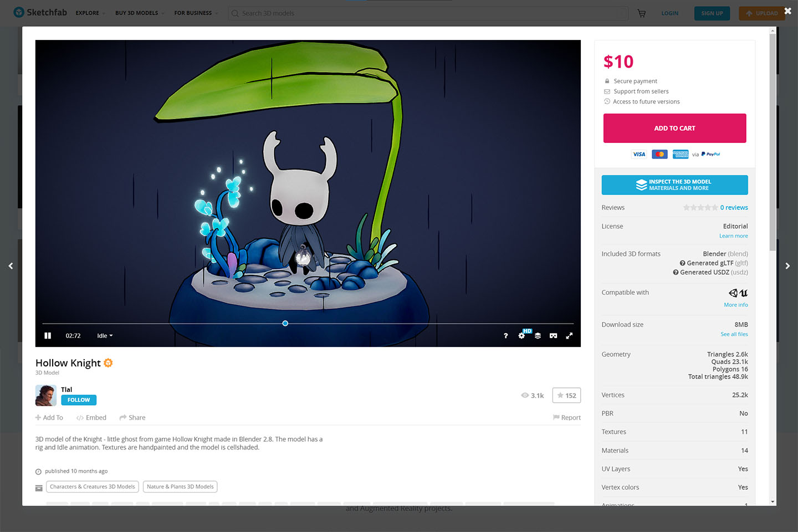798x532 pixels.
Task: Open viewer help question mark icon
Action: click(505, 336)
